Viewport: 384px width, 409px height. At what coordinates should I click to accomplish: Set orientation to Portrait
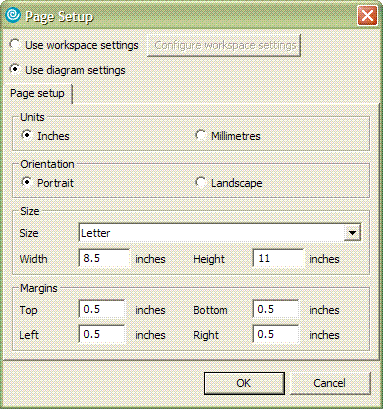coord(27,182)
